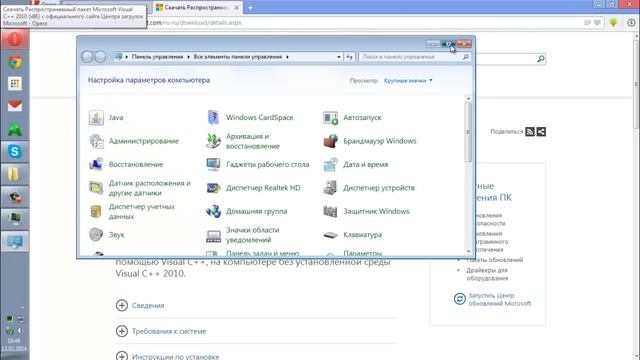Viewport: 640px width, 360px height.
Task: Click the Пакеты обновлений link
Action: point(495,260)
